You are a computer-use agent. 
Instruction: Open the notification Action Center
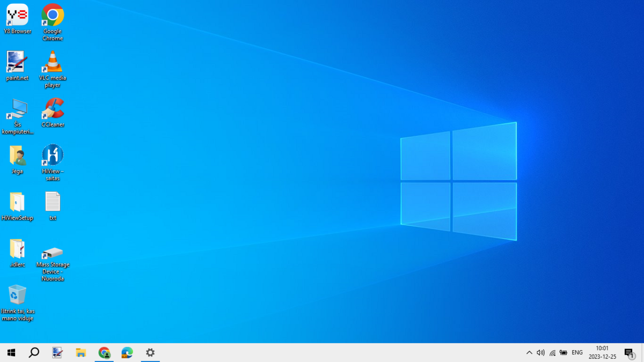629,352
